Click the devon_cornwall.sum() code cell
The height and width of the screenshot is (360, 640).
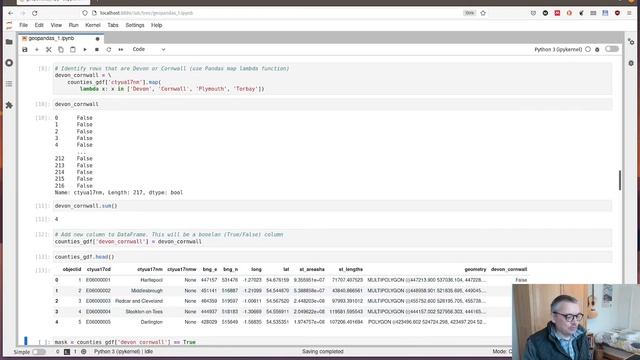point(332,206)
